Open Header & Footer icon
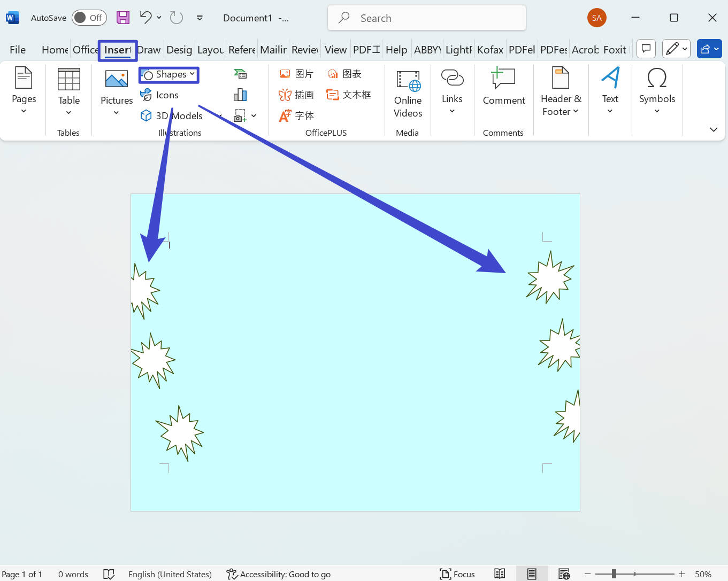Screen dimensions: 728x581 (x=561, y=78)
